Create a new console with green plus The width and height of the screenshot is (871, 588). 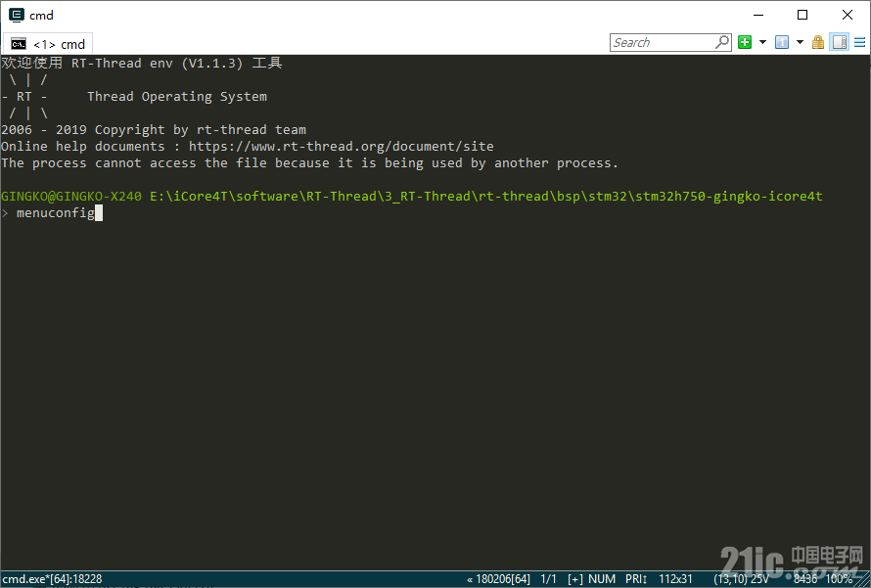pos(745,42)
